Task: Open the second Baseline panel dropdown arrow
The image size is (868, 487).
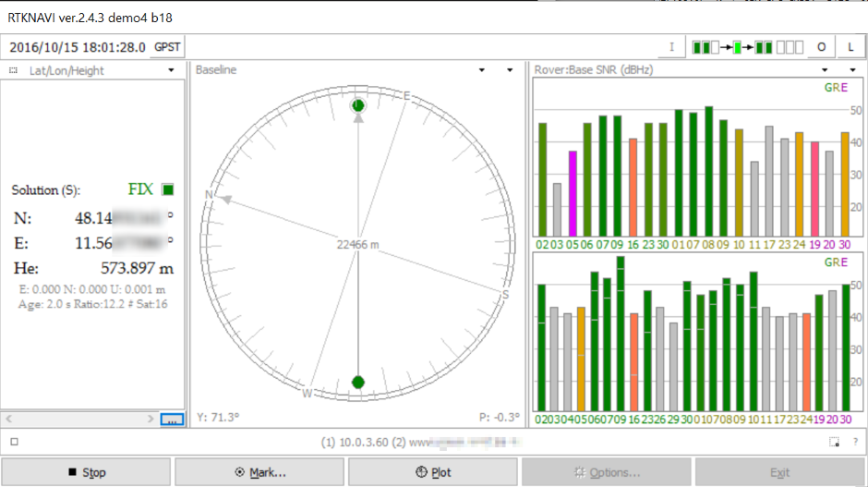Action: [x=510, y=70]
